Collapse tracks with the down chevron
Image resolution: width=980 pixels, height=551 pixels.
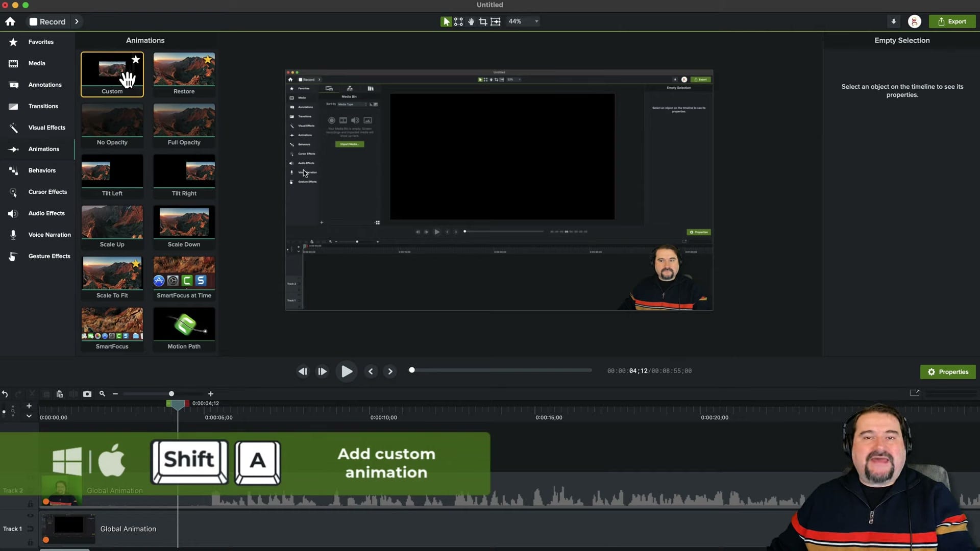point(29,416)
